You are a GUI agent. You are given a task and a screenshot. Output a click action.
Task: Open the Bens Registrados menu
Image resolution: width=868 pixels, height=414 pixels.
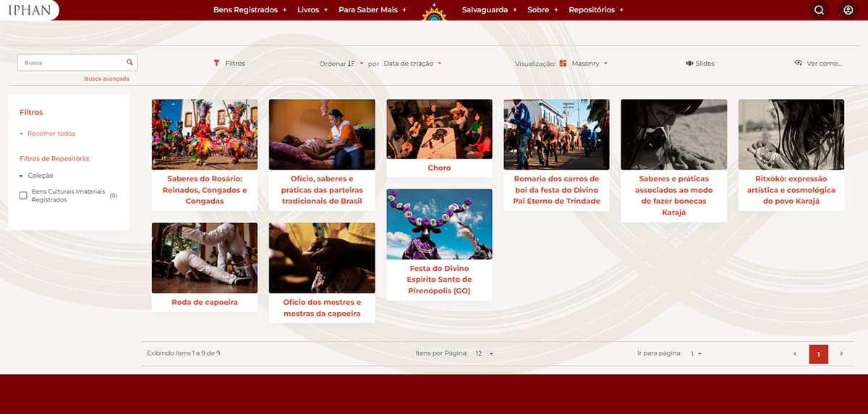250,10
